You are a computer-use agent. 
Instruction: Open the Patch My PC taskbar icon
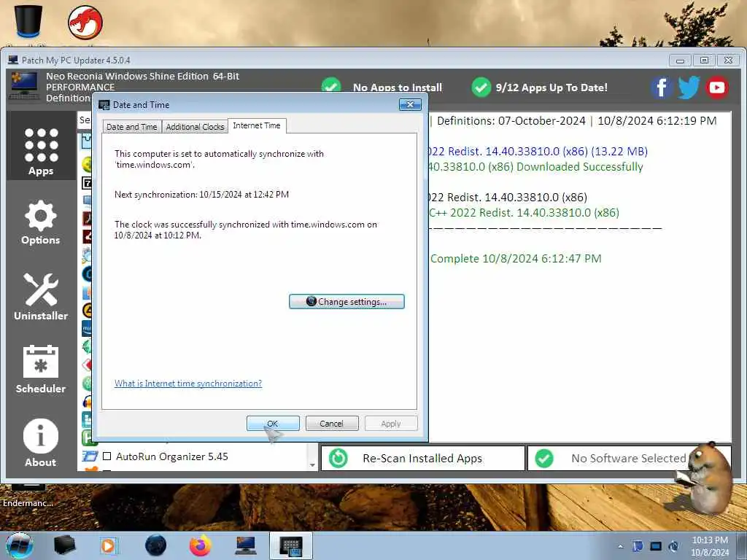pyautogui.click(x=246, y=545)
